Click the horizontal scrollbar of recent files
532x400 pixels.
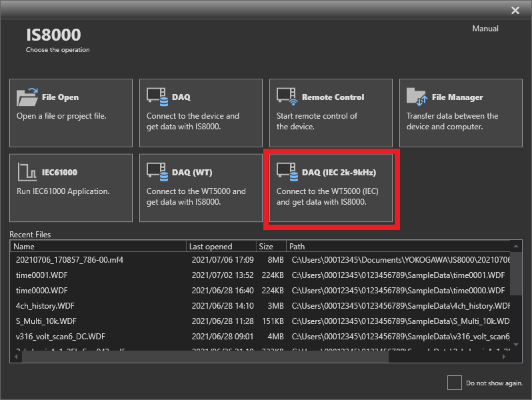200,357
